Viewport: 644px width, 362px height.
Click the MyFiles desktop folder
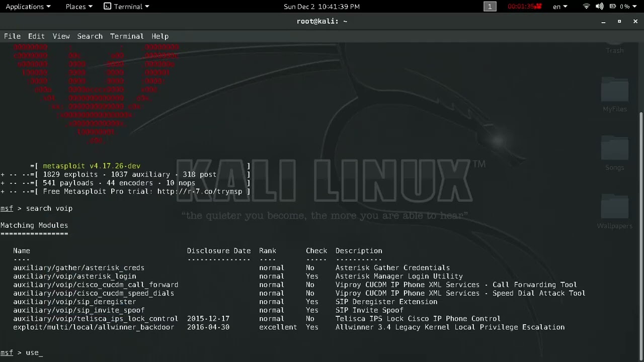pyautogui.click(x=615, y=95)
